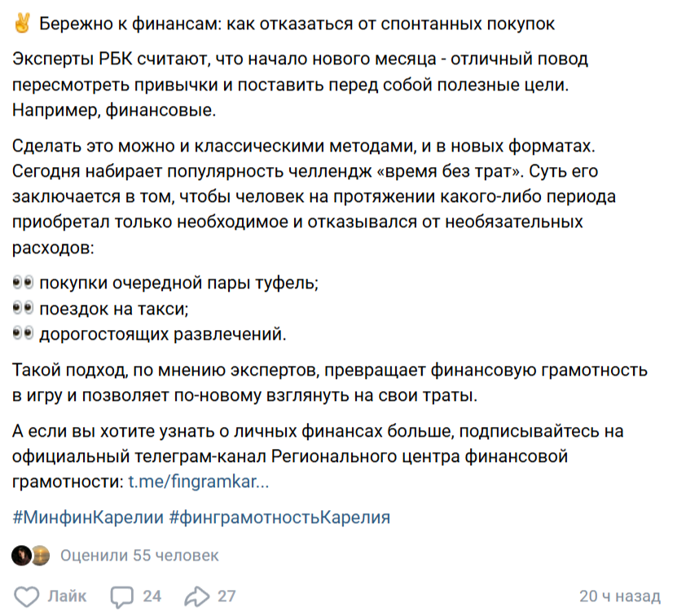
Task: Open the second liker avatar
Action: click(x=35, y=556)
